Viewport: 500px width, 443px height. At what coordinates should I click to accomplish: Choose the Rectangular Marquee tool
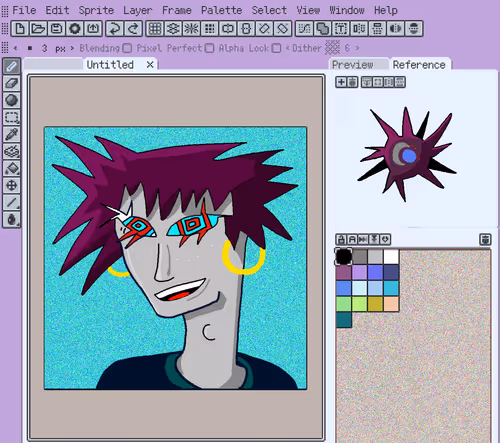12,117
